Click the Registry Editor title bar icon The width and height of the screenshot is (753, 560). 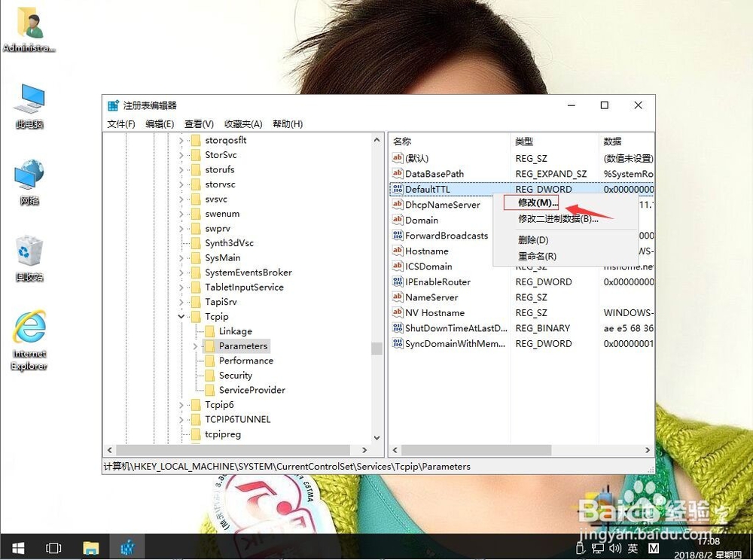(x=114, y=105)
